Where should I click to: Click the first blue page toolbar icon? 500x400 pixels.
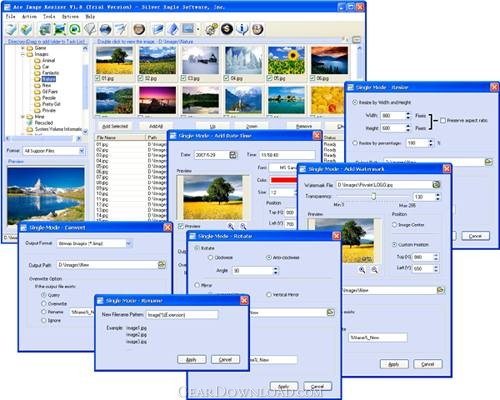tap(11, 30)
